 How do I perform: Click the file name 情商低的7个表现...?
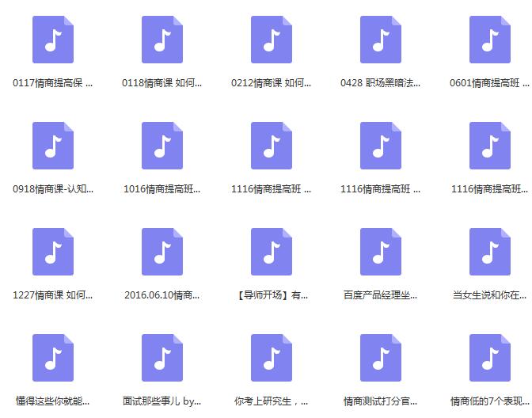coord(489,401)
